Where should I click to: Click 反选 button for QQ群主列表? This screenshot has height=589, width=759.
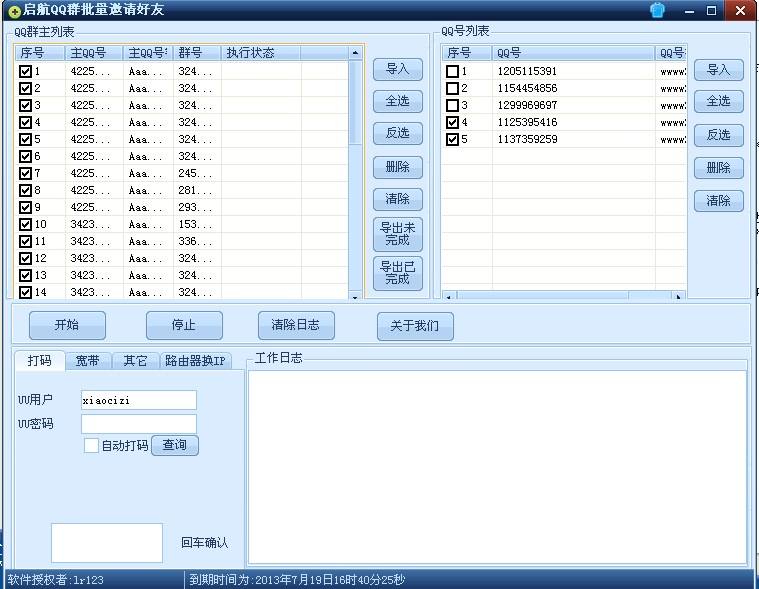coord(398,133)
